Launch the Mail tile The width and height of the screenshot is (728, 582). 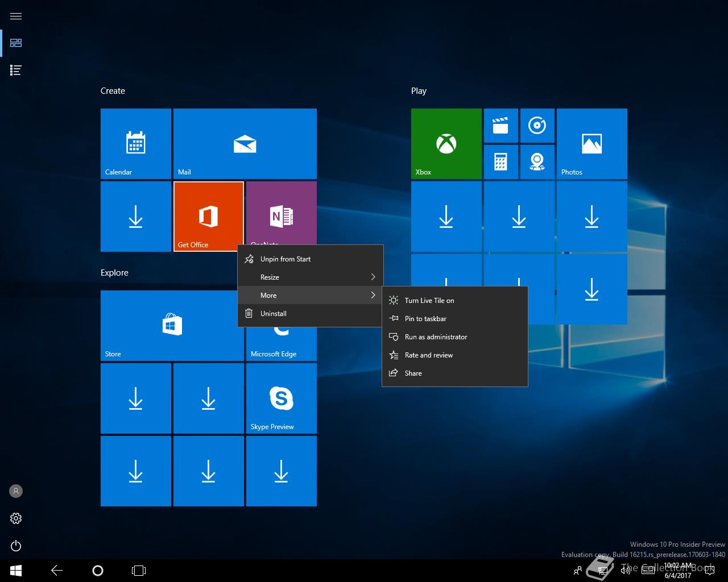click(x=245, y=144)
